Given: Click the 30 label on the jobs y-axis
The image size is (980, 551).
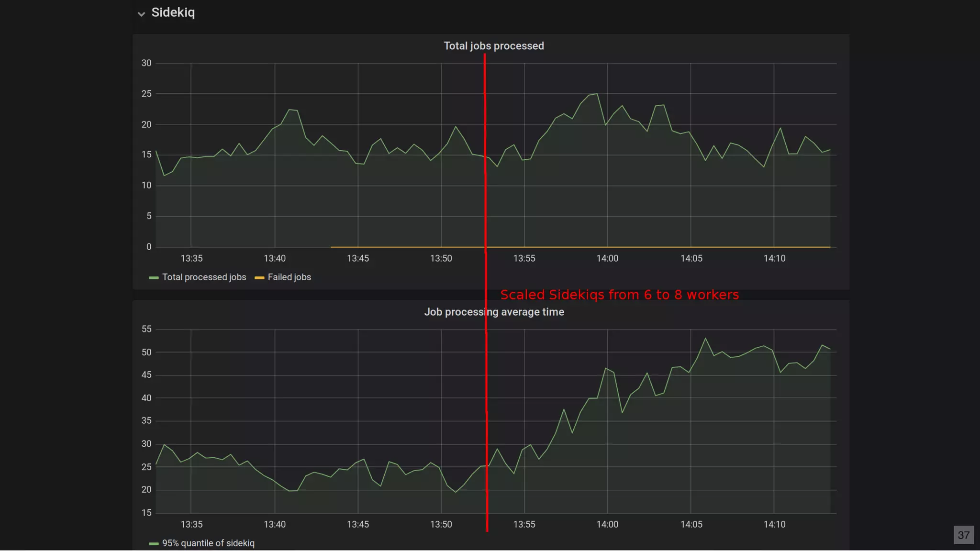Looking at the screenshot, I should pyautogui.click(x=146, y=63).
